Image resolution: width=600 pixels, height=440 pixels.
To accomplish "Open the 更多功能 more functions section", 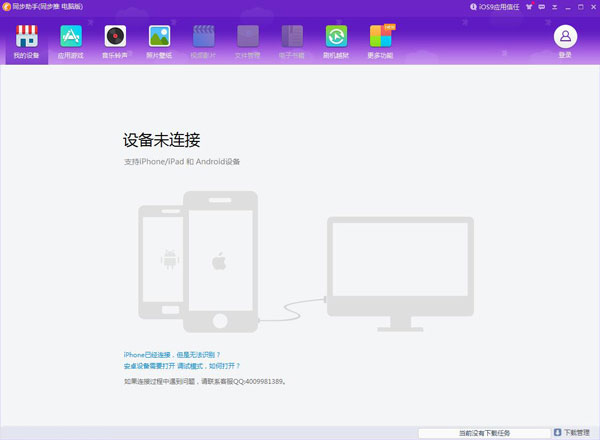I will [380, 42].
